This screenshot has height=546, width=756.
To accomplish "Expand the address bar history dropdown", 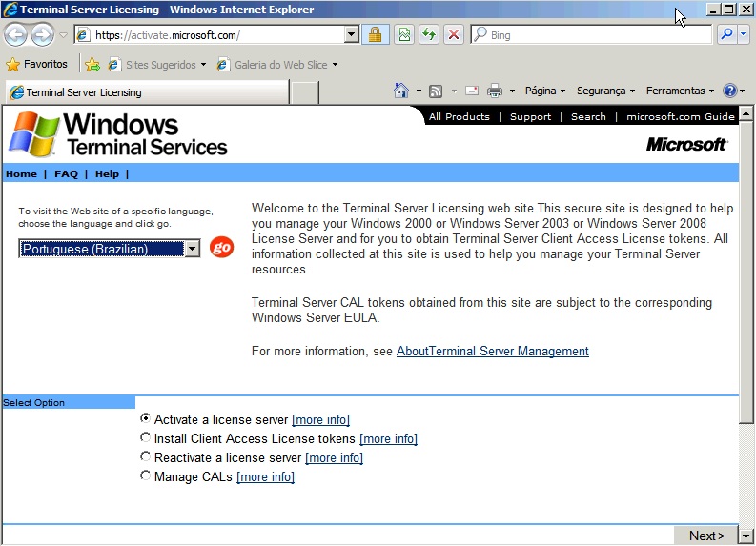I will [x=352, y=35].
